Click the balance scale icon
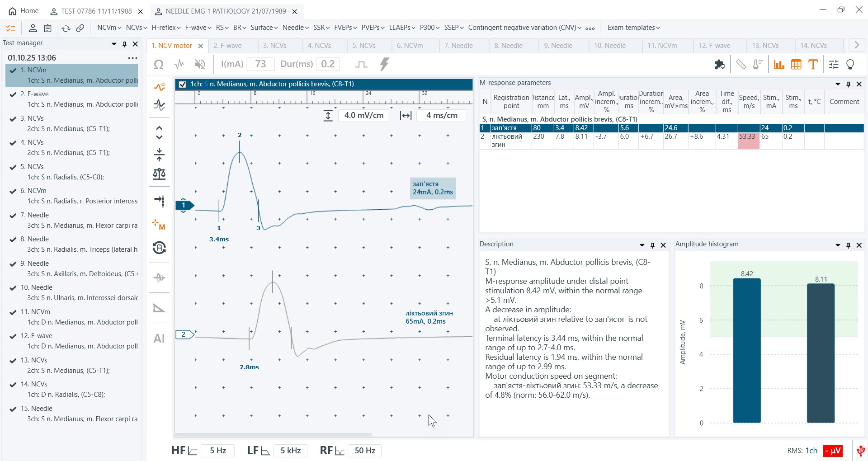Screen dimensions: 868x461 click(x=159, y=174)
